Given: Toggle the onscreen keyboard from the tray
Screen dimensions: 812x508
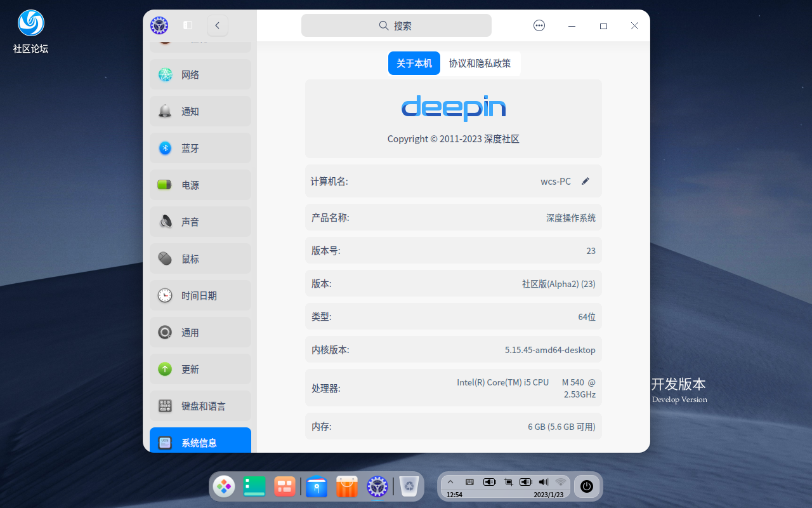Looking at the screenshot, I should (x=469, y=482).
